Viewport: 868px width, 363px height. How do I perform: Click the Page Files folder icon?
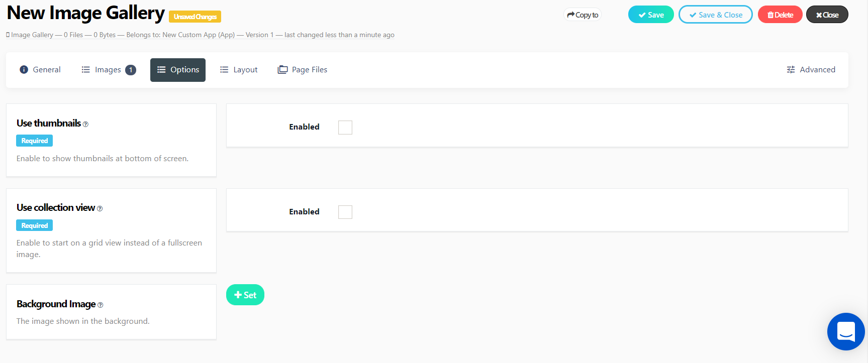click(x=282, y=70)
